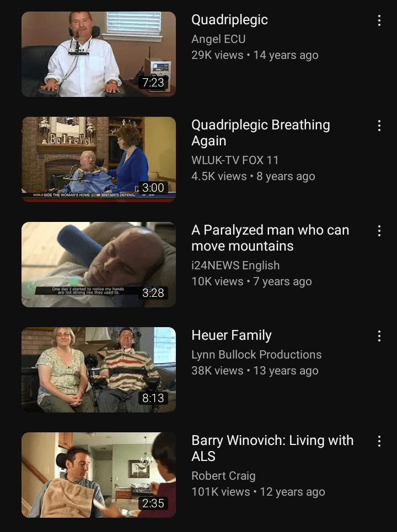The height and width of the screenshot is (532, 397).
Task: Visit the Angel ECU channel name
Action: (x=218, y=39)
